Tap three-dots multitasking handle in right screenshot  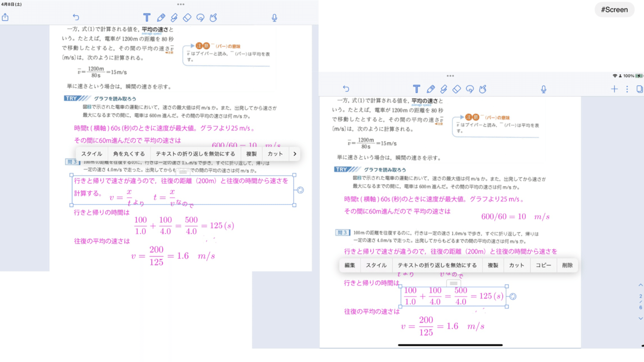[x=450, y=76]
